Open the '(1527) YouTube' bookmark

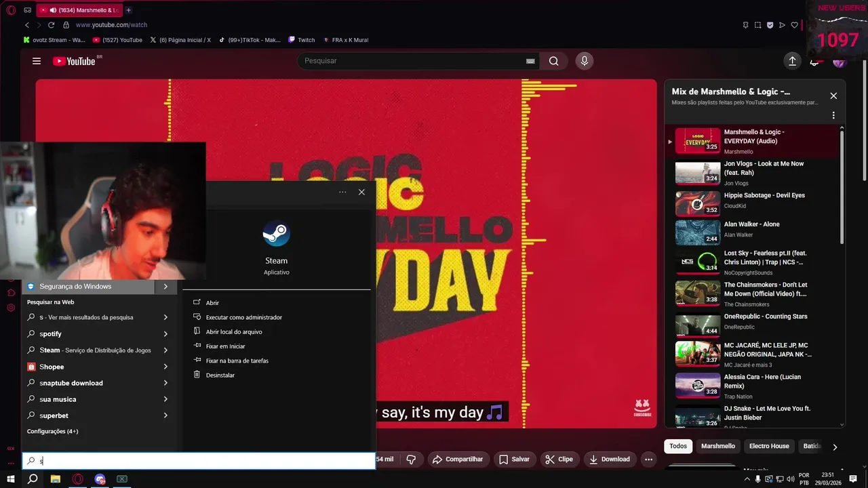(117, 40)
